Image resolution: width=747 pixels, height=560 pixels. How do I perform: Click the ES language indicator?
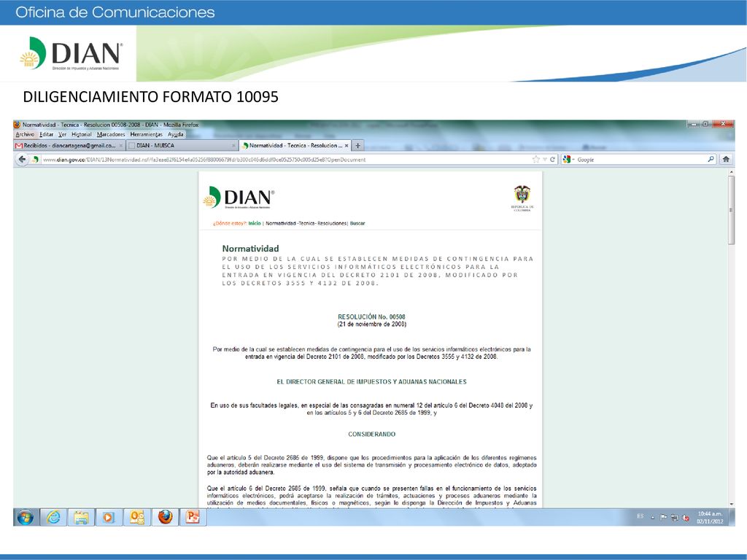tap(640, 516)
